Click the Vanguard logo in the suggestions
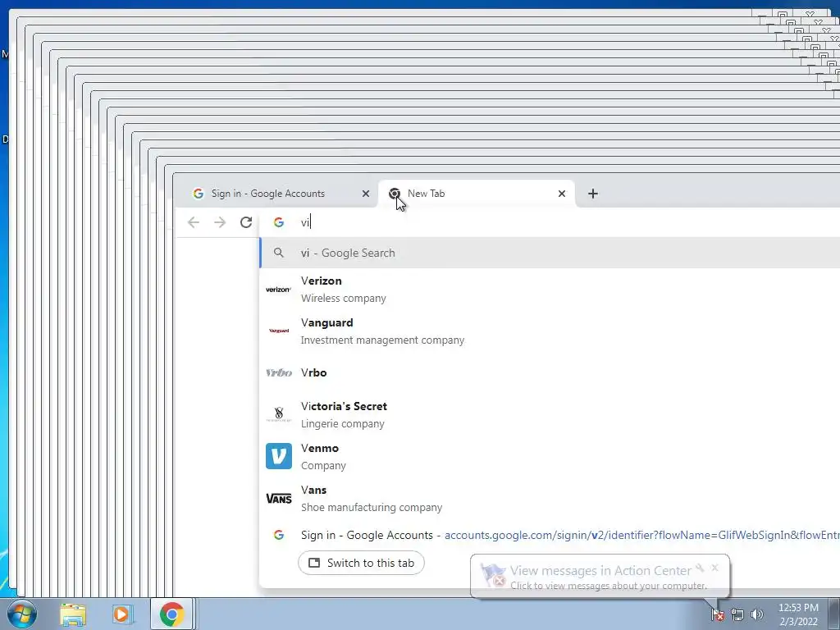840x630 pixels. [x=279, y=331]
